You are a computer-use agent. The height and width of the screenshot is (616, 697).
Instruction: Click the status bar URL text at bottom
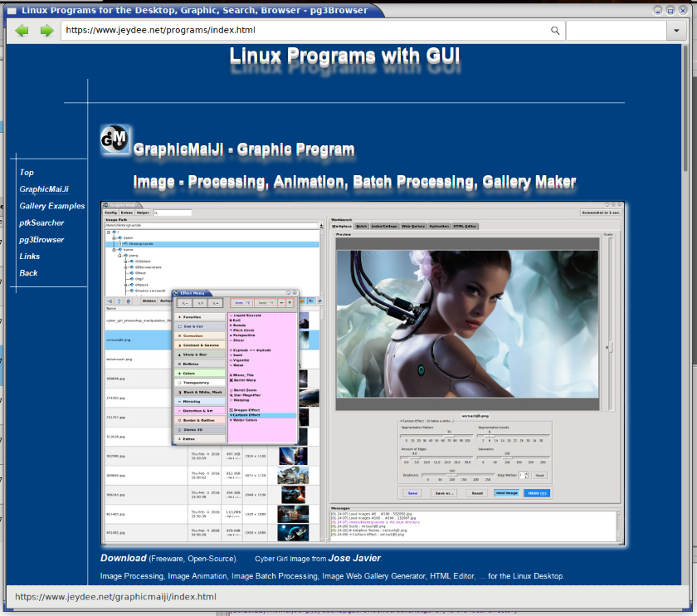click(x=115, y=597)
